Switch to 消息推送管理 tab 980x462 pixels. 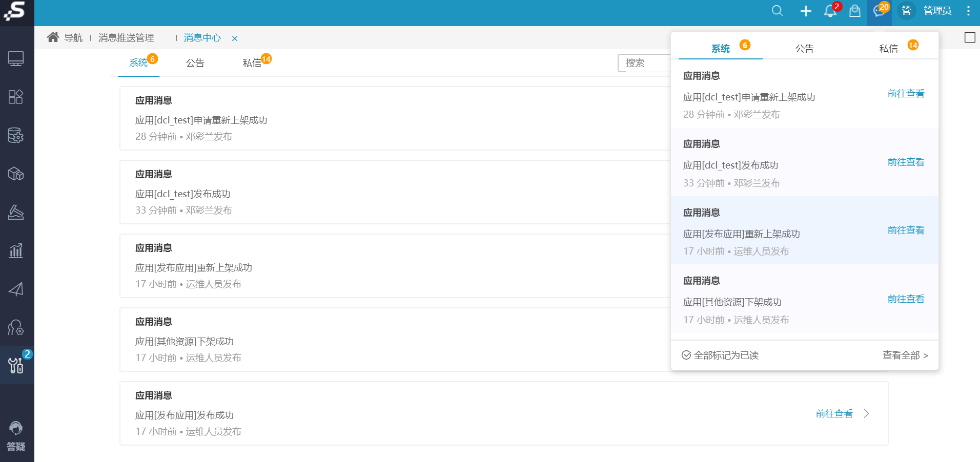pyautogui.click(x=126, y=38)
